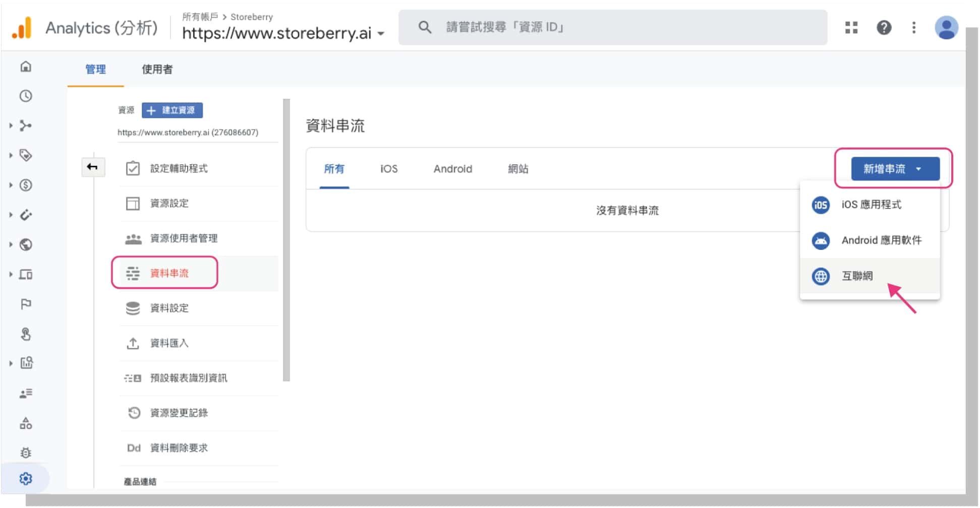Expand the Analysis sidebar arrow
This screenshot has height=508, width=980.
coord(11,363)
